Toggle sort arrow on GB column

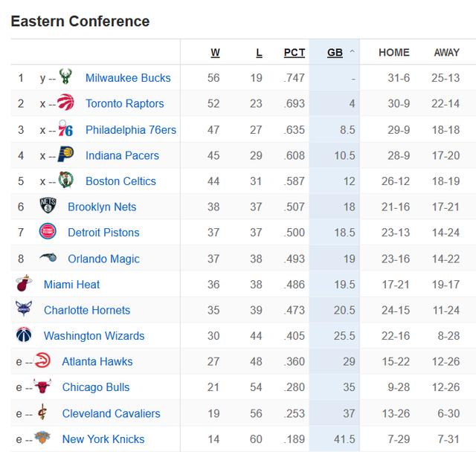pyautogui.click(x=352, y=51)
